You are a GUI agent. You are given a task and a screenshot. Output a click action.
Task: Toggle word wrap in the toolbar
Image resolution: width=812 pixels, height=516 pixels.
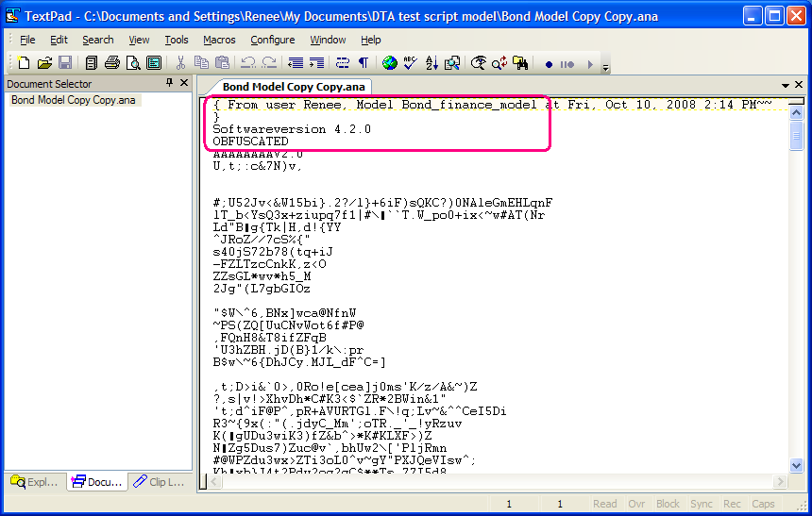343,63
